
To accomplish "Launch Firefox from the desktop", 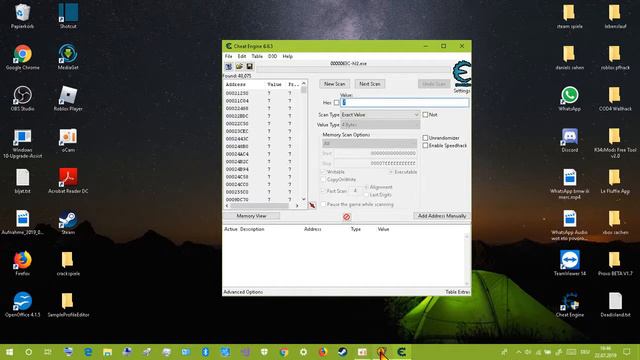I will (22, 264).
